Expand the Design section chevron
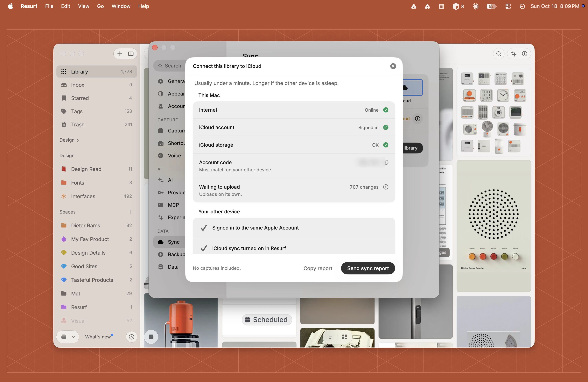This screenshot has height=382, width=588. point(78,140)
